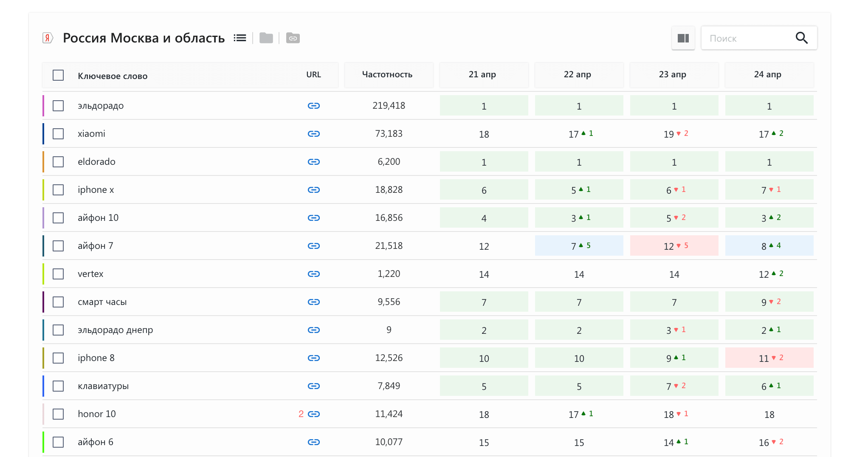Open URL link icon for эльдорадо
This screenshot has height=457, width=868.
[314, 106]
